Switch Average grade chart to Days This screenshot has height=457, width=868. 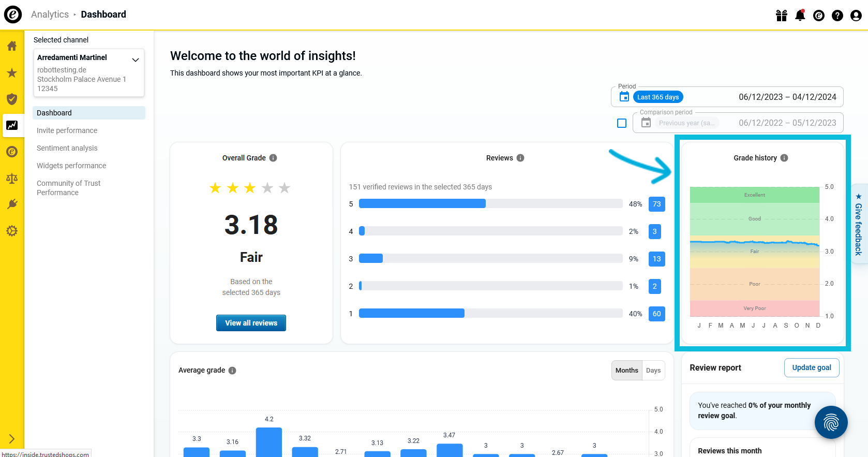click(653, 371)
